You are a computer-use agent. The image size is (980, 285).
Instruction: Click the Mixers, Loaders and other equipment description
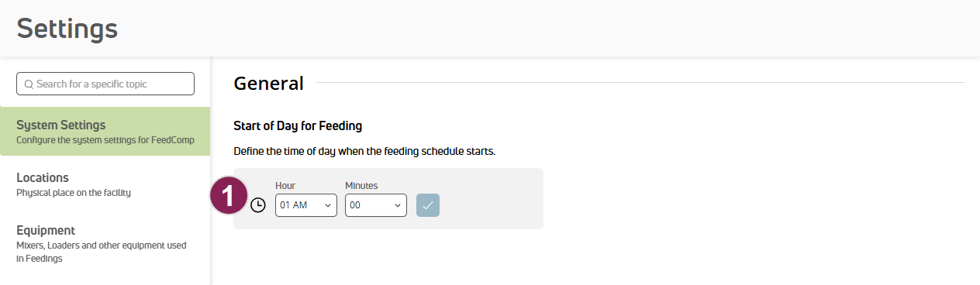tap(102, 252)
